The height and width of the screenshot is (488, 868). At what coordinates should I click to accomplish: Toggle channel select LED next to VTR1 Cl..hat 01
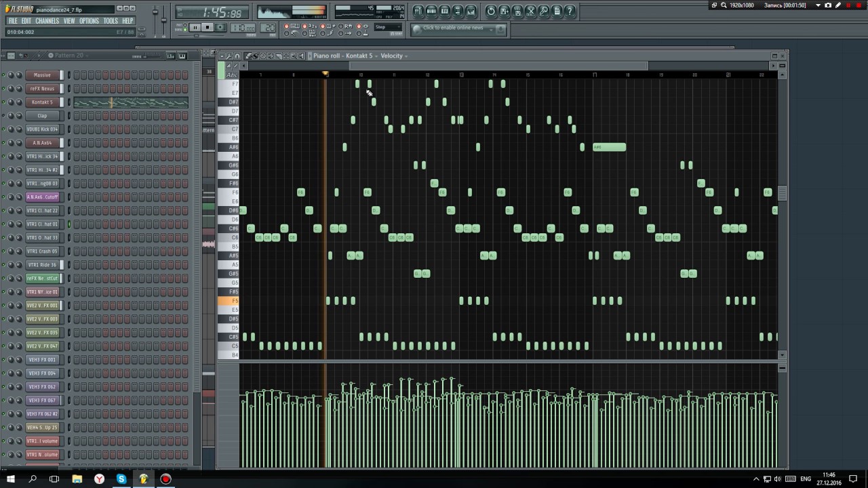[68, 224]
